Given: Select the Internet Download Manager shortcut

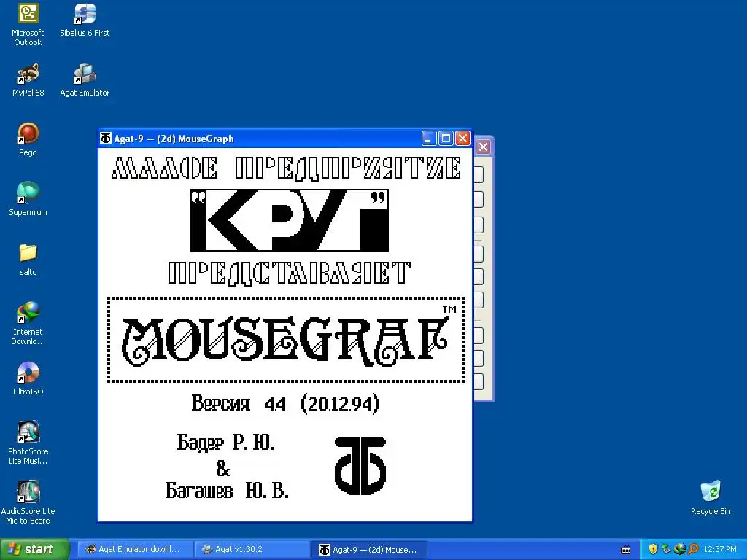Looking at the screenshot, I should click(28, 323).
